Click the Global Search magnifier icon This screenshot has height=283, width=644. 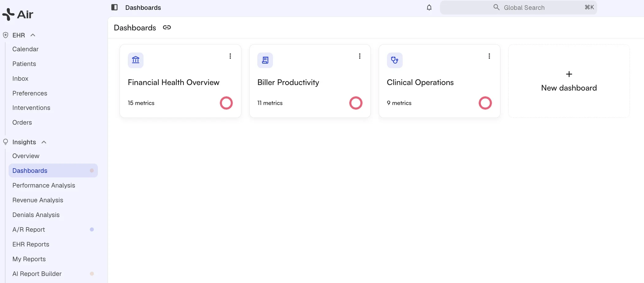tap(496, 7)
